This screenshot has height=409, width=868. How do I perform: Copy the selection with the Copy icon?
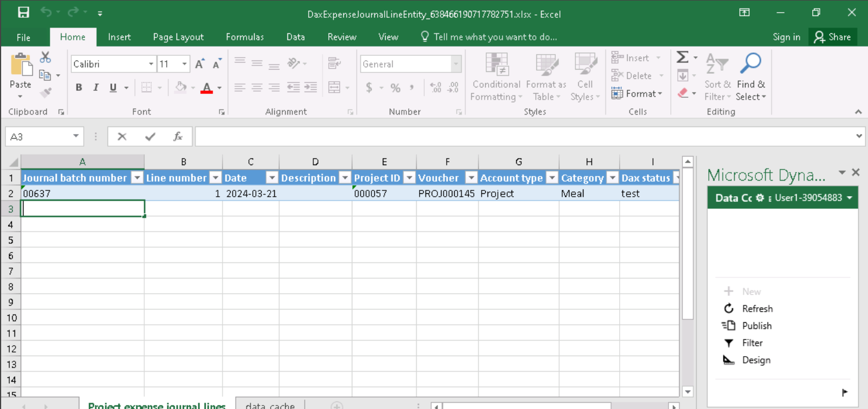(x=45, y=75)
